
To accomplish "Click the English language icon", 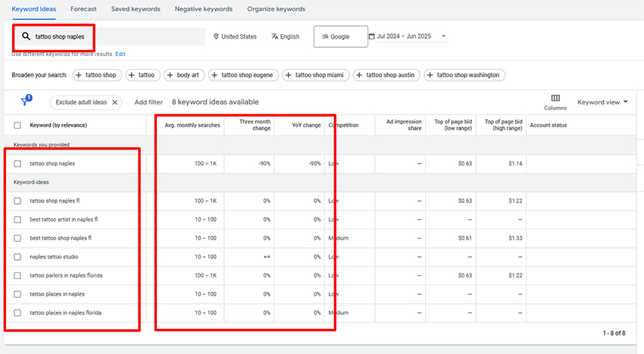I will tap(275, 36).
